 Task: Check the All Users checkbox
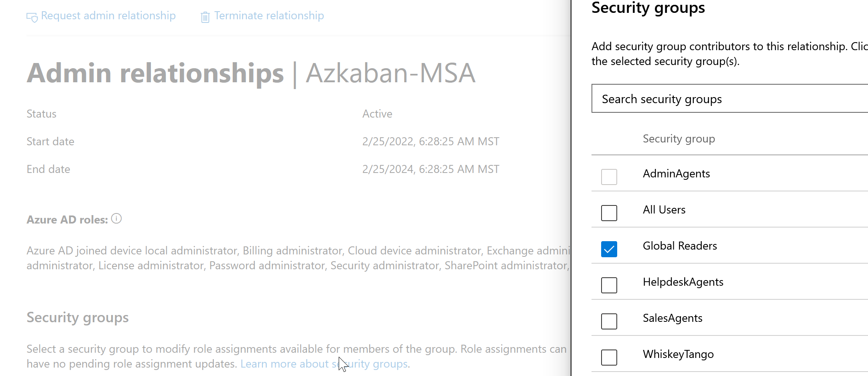(x=609, y=213)
